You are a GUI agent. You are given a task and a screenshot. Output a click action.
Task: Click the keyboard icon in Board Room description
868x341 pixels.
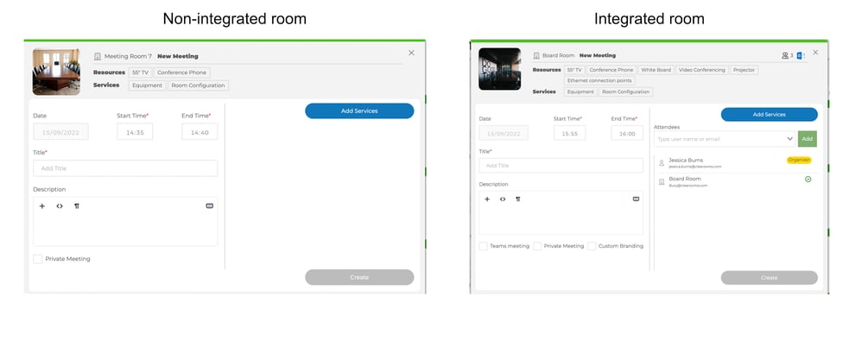[636, 199]
